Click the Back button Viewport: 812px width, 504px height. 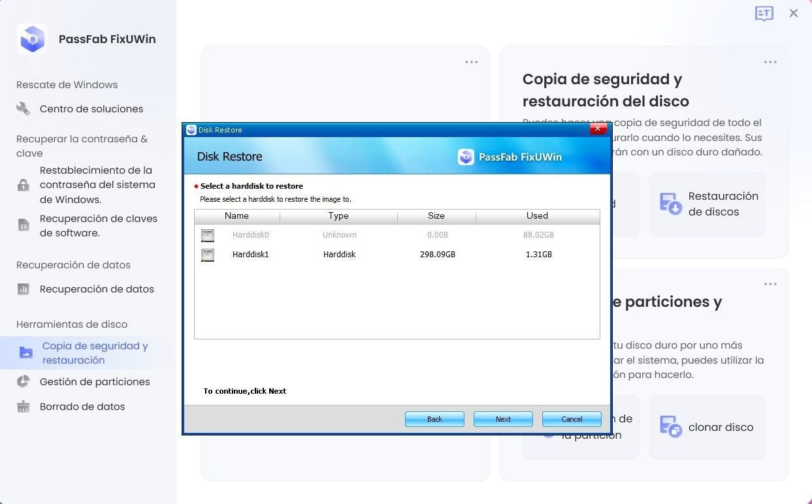[434, 418]
